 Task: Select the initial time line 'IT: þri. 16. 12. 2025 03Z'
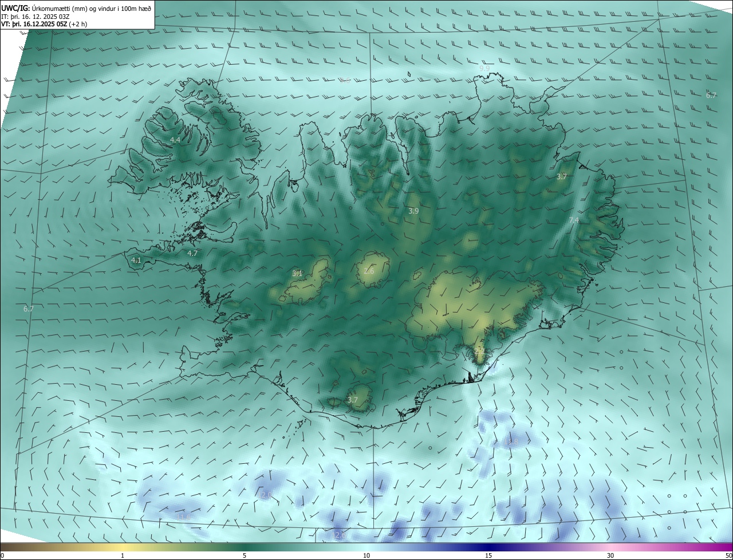(36, 17)
